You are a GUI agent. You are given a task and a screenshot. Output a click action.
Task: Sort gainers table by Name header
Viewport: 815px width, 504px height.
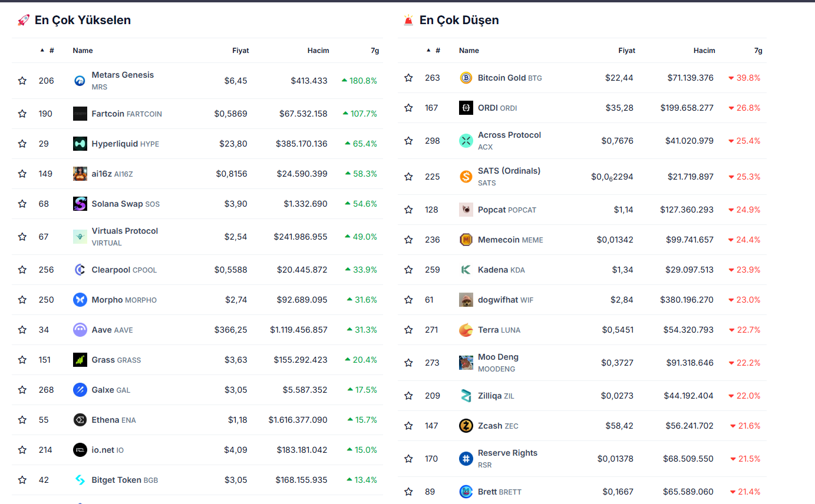(x=83, y=51)
